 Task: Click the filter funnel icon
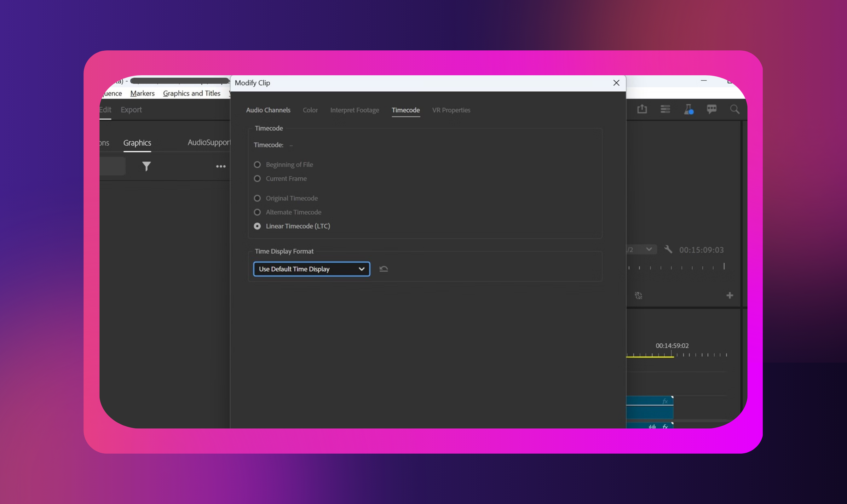[x=147, y=166]
